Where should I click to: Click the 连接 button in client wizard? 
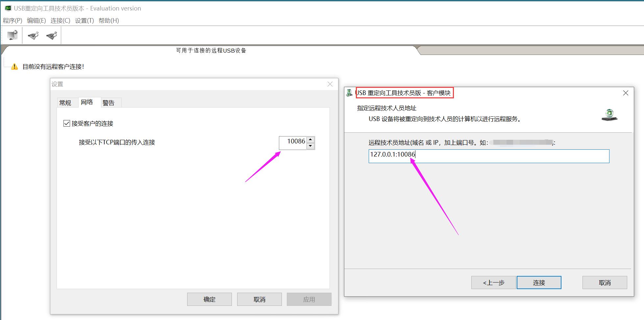coord(539,283)
